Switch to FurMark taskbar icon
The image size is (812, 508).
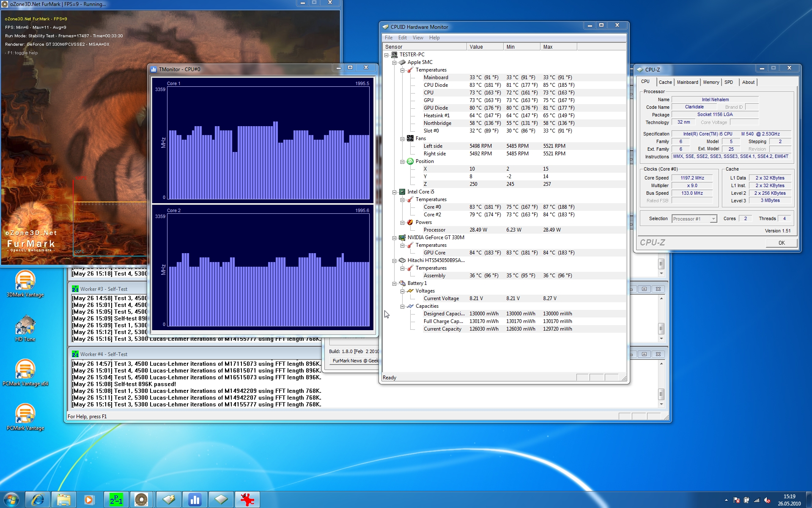[142, 500]
